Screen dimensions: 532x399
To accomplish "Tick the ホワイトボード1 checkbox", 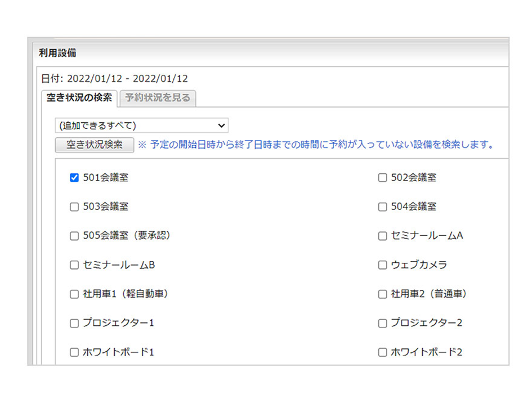I will (x=74, y=352).
